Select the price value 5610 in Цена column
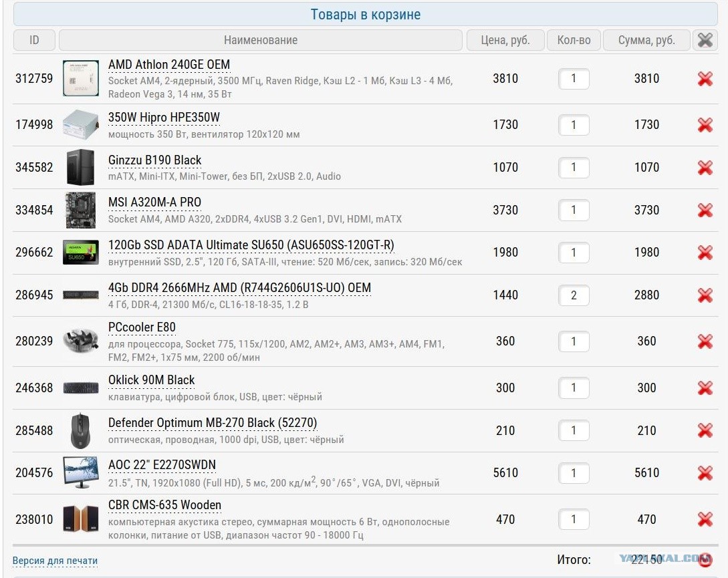The image size is (728, 578). pos(505,472)
